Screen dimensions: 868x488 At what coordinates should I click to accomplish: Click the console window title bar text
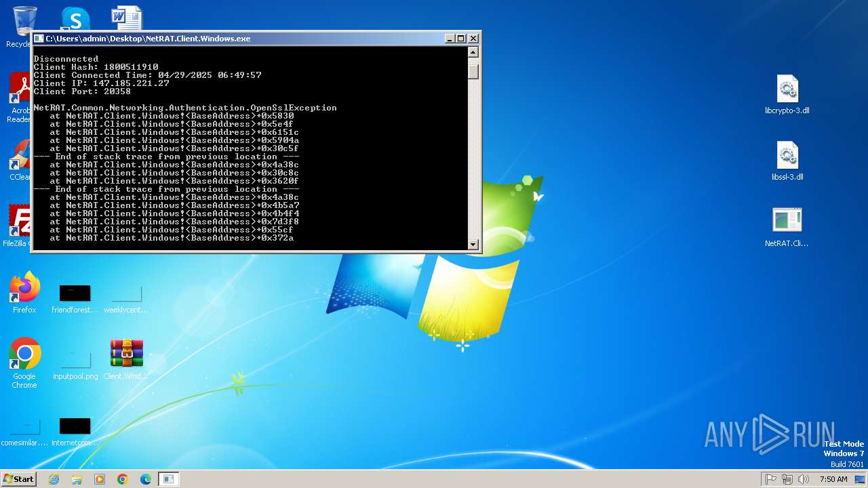click(148, 39)
